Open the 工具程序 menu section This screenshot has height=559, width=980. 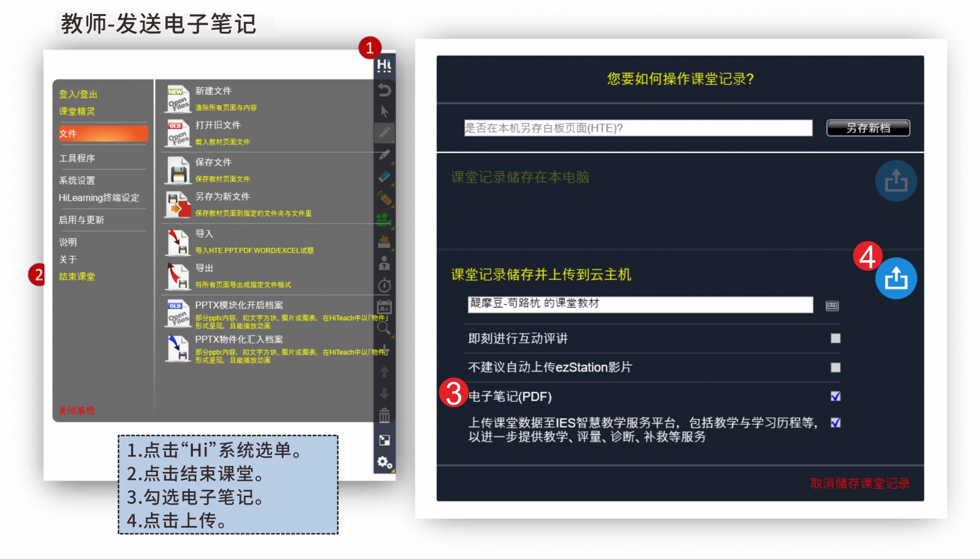tap(77, 159)
